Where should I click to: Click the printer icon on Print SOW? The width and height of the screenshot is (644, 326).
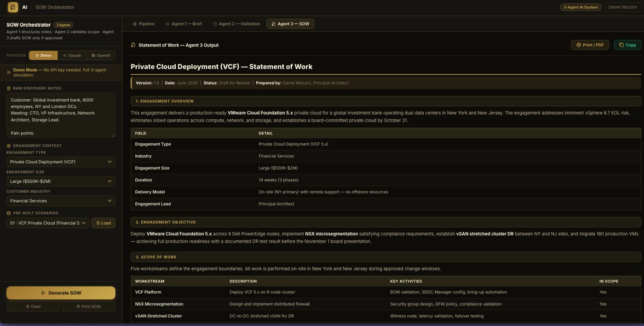point(78,306)
